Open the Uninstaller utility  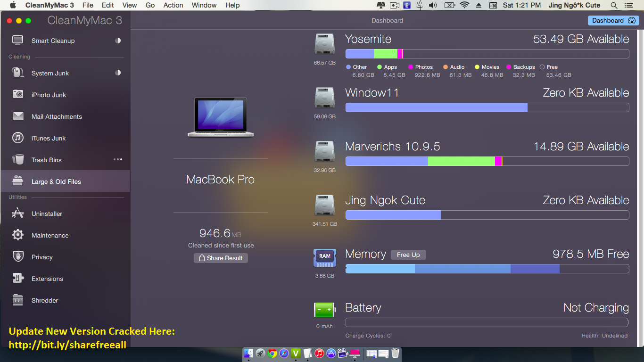(x=47, y=214)
